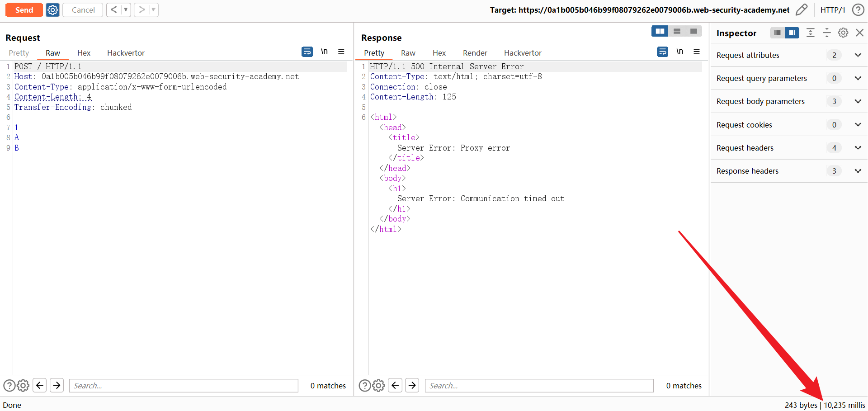Screen dimensions: 868x411
Task: Click the Repeater settings gear icon beside Send
Action: 53,10
